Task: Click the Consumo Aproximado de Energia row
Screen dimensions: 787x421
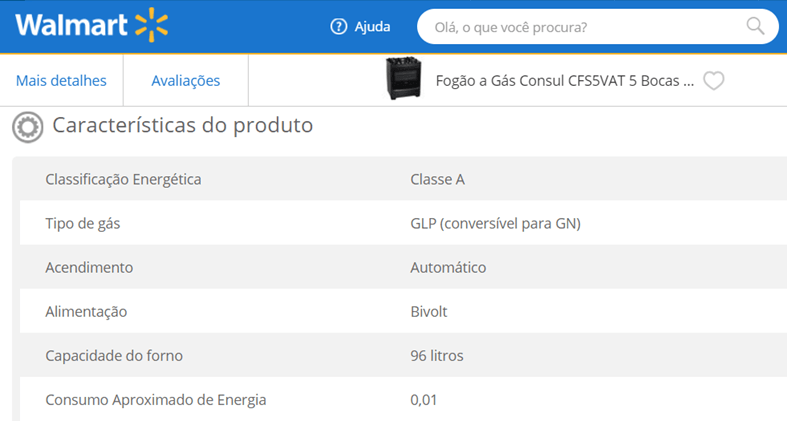Action: click(x=403, y=399)
